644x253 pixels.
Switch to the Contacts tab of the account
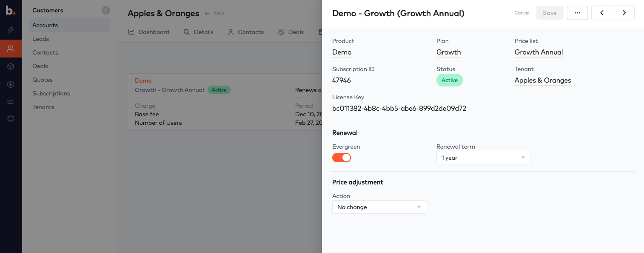tap(246, 32)
